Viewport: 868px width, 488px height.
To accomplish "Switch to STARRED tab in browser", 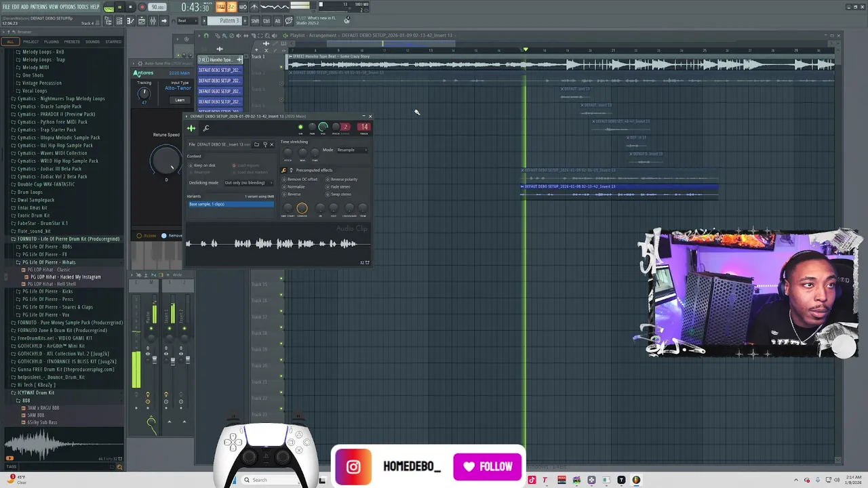I will [113, 42].
